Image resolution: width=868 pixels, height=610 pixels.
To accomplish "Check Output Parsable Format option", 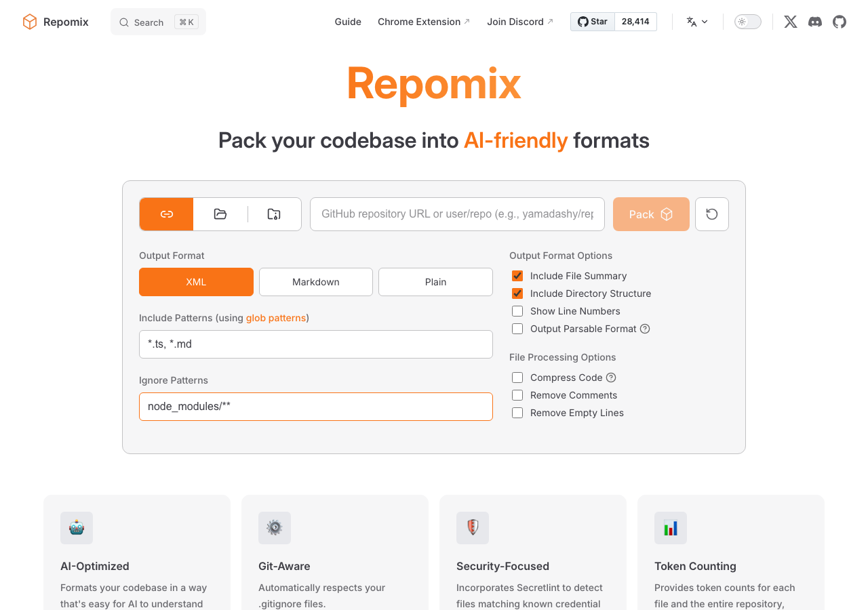I will [517, 329].
